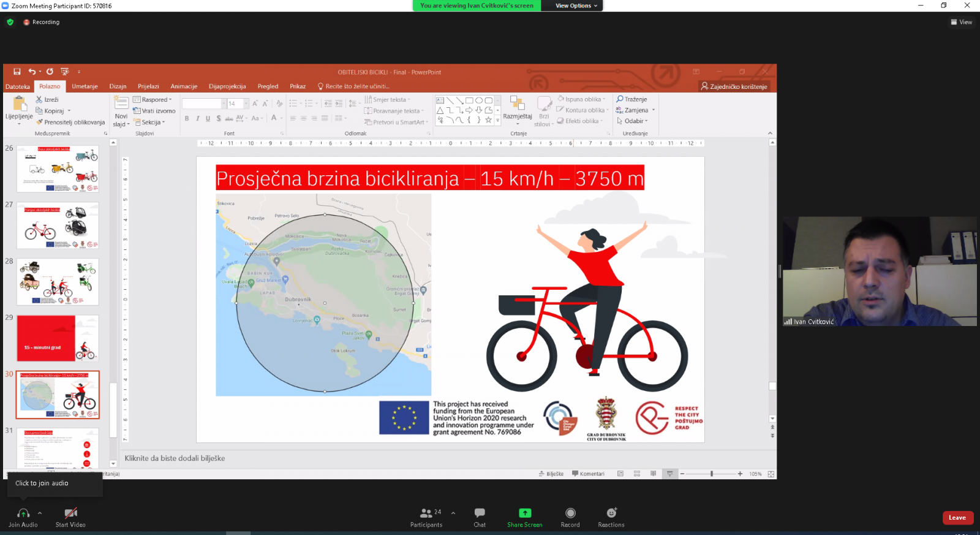Image resolution: width=980 pixels, height=535 pixels.
Task: Expand audio options arrow next to Join Audio
Action: (40, 513)
